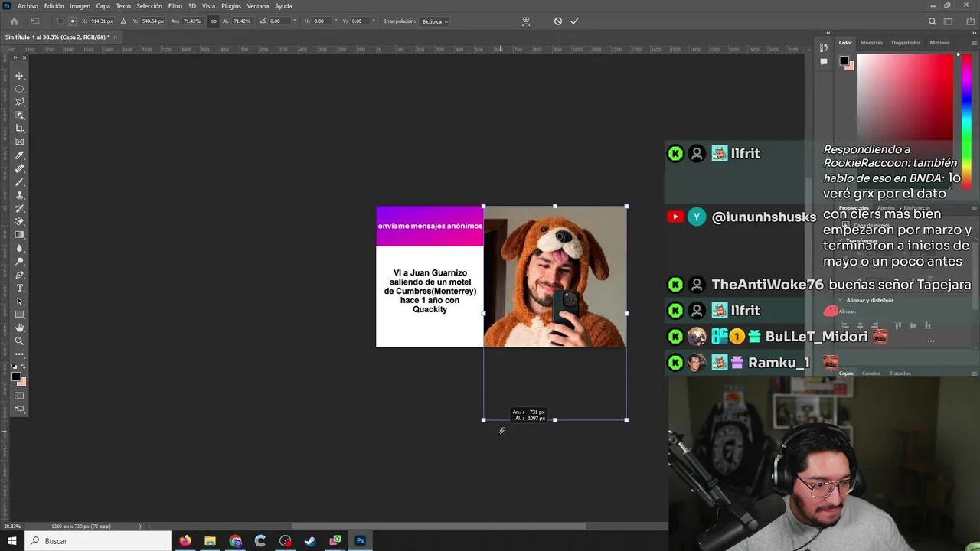Open the Edit Toolbar three-dots menu
Screen dimensions: 980x551
pos(20,354)
